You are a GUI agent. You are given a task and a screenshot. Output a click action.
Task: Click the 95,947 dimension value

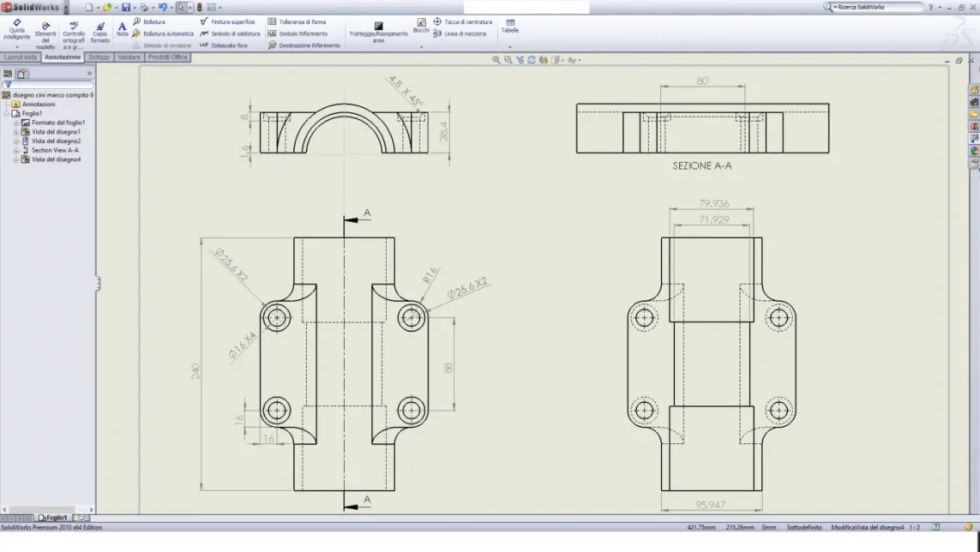[x=710, y=505]
